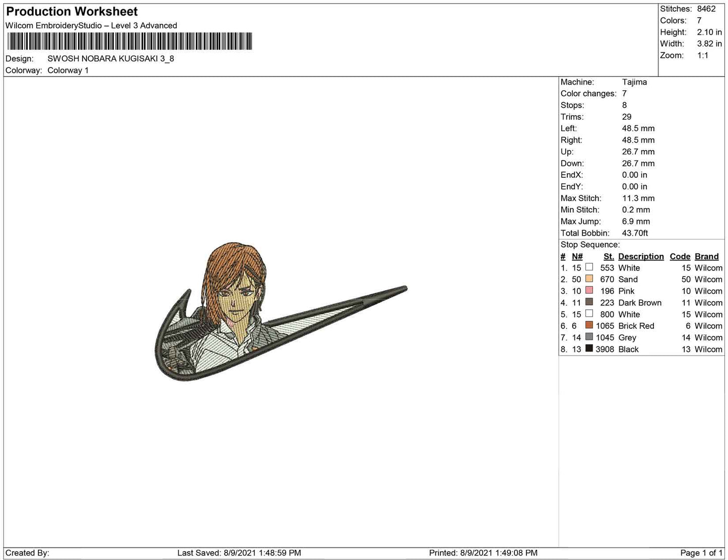
Task: Click the "Page 1 of 1" footer
Action: [701, 553]
